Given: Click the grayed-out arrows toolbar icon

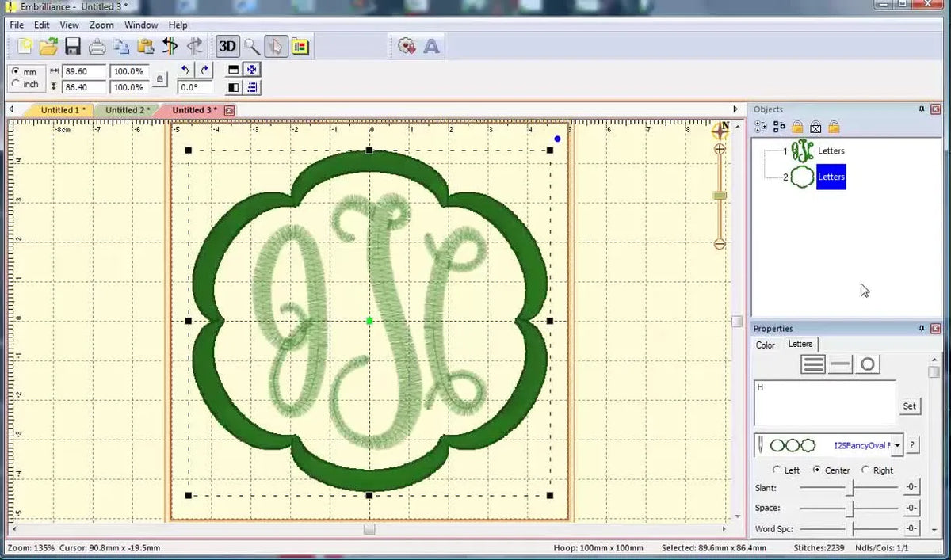Looking at the screenshot, I should [x=194, y=46].
